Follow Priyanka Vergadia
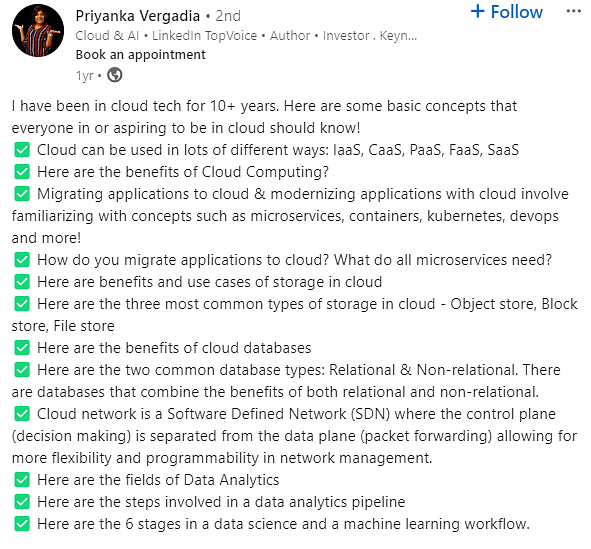Viewport: 591px width, 549px height. (507, 12)
